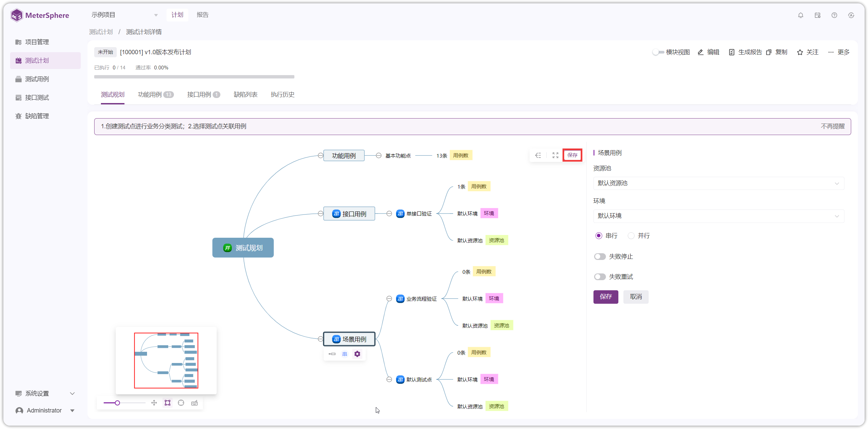
Task: Click the 串 icon under 场景用例 node
Action: 345,354
